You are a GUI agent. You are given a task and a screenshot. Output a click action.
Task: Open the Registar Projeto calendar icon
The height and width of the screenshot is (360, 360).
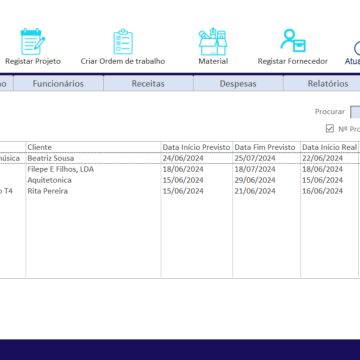pos(32,41)
